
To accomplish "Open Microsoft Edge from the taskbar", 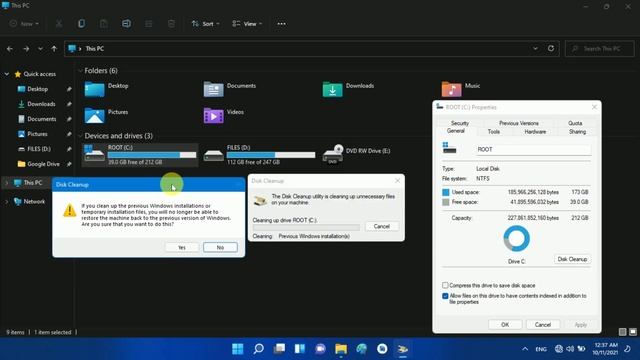I will (362, 349).
